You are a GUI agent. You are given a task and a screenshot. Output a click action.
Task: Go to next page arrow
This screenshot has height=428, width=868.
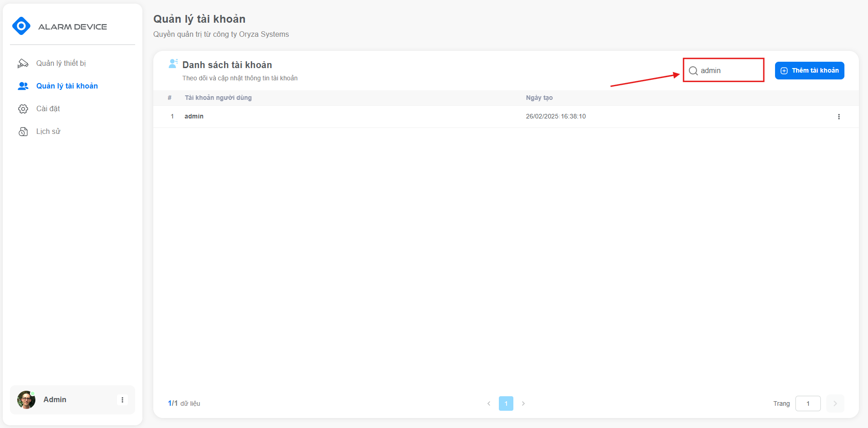click(523, 403)
